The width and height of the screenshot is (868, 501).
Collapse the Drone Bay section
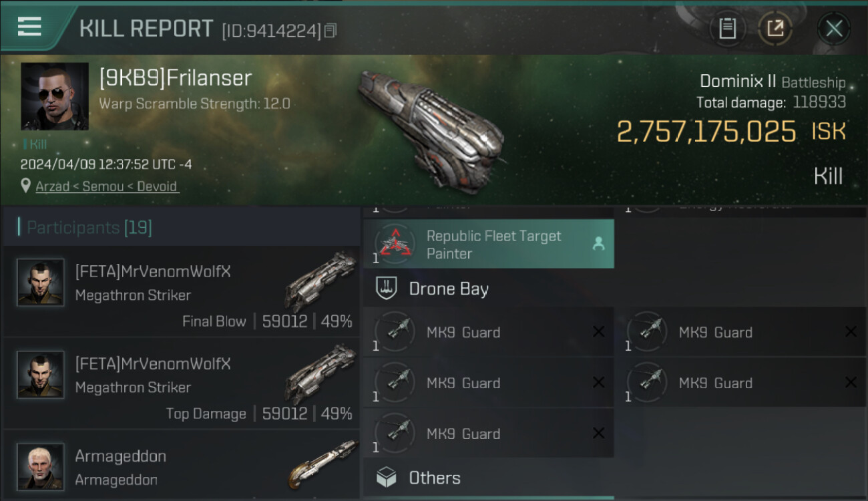click(449, 289)
